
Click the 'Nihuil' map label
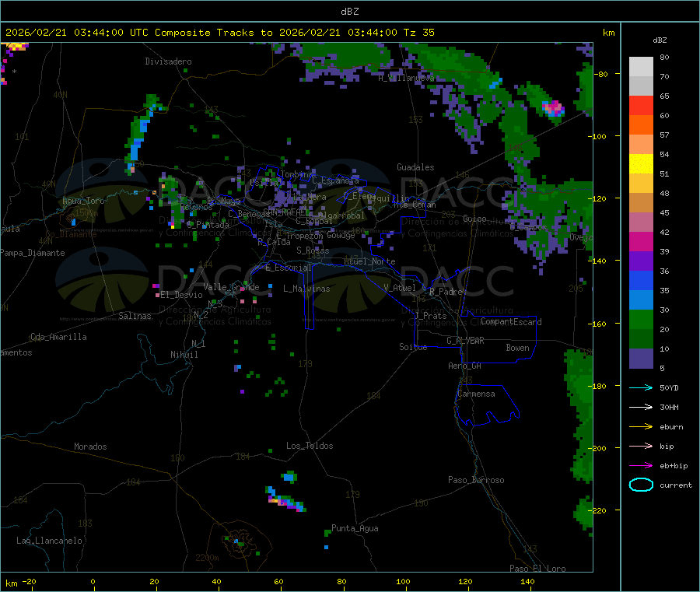184,355
